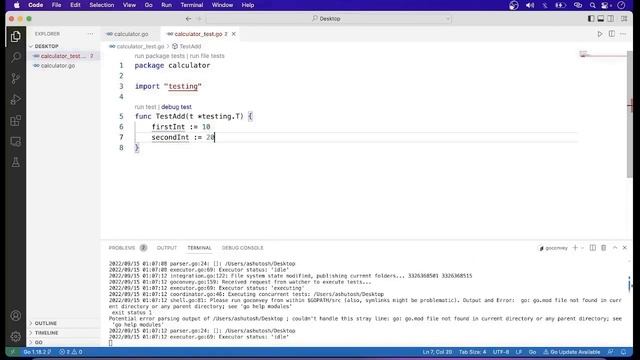640x360 pixels.
Task: Open the Run and Debug view
Action: point(16,99)
